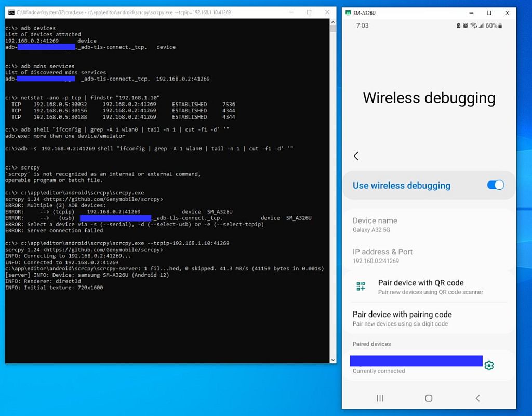The image size is (532, 416).
Task: Click the Wi-Fi status icon on phone
Action: (x=473, y=25)
